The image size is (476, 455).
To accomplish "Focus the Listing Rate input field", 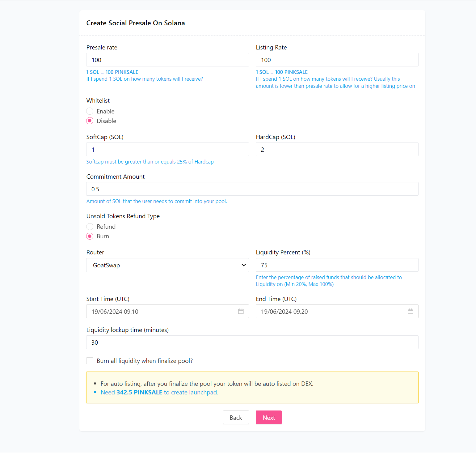I will coord(337,60).
